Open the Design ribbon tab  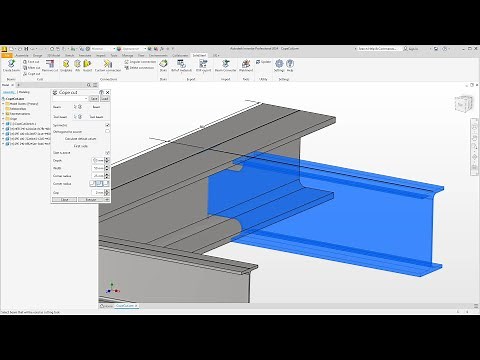click(x=37, y=55)
